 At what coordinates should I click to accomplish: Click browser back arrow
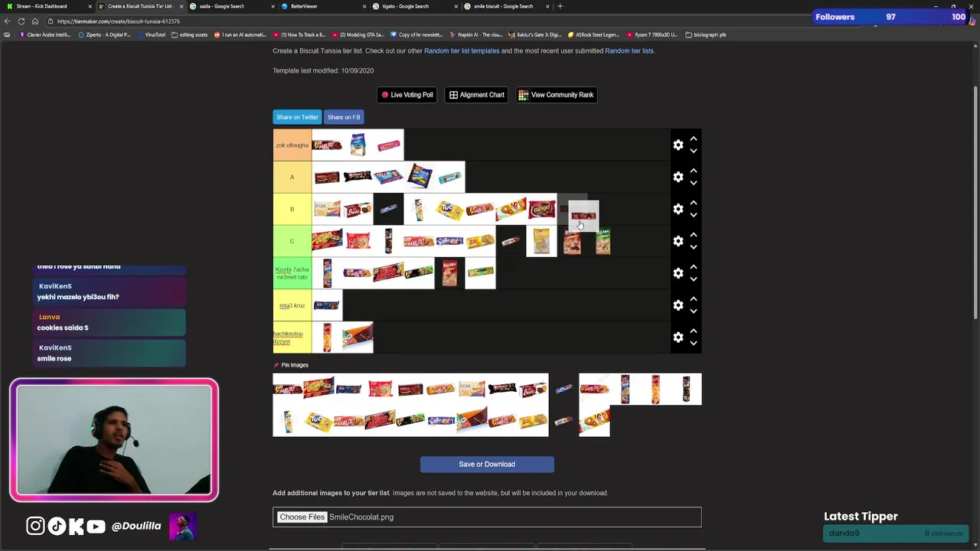pos(8,21)
